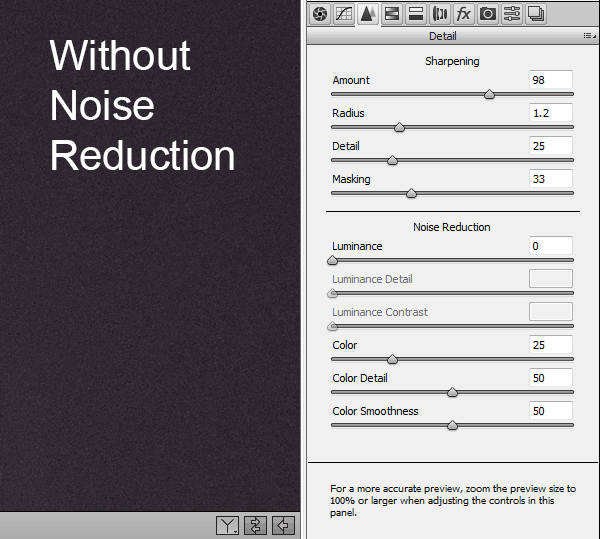600x539 pixels.
Task: Click the Color Smoothness label
Action: (375, 411)
